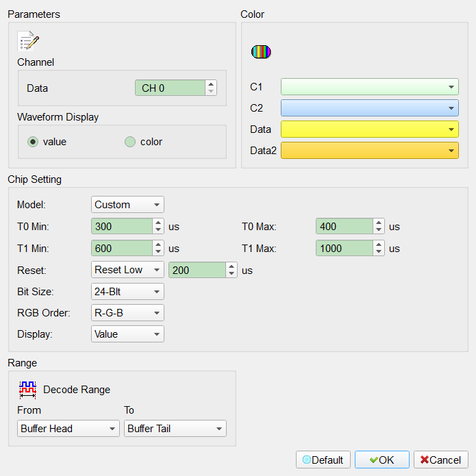Image resolution: width=476 pixels, height=476 pixels.
Task: Select the value waveform display radio
Action: tap(33, 142)
